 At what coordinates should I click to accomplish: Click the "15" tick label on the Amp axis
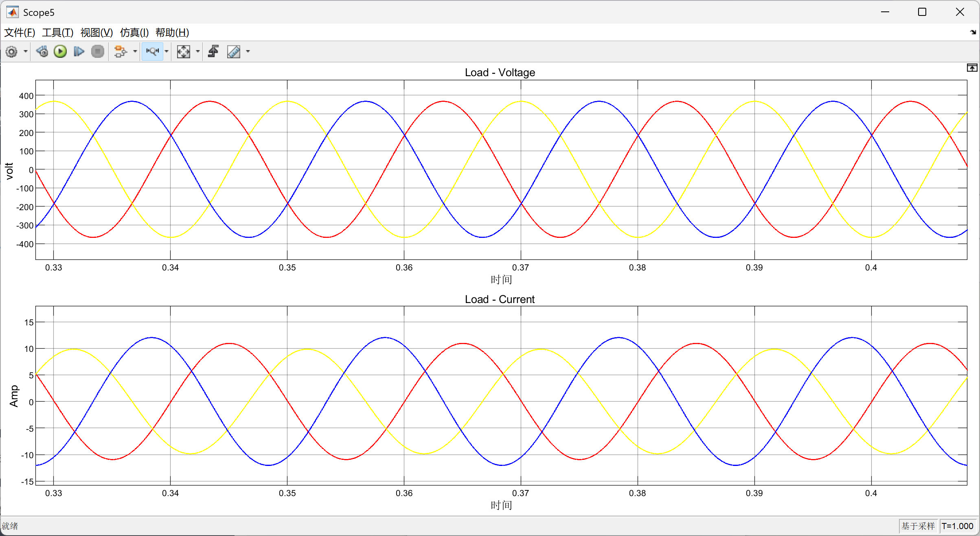point(29,323)
